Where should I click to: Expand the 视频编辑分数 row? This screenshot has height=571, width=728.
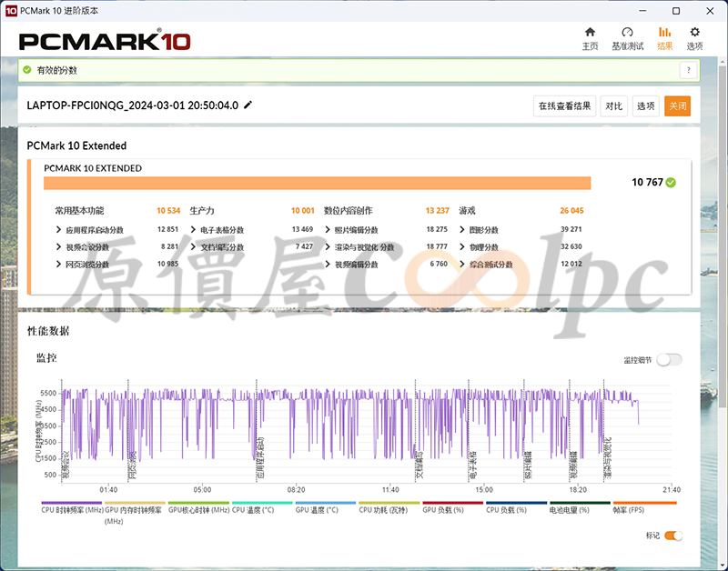[x=328, y=264]
